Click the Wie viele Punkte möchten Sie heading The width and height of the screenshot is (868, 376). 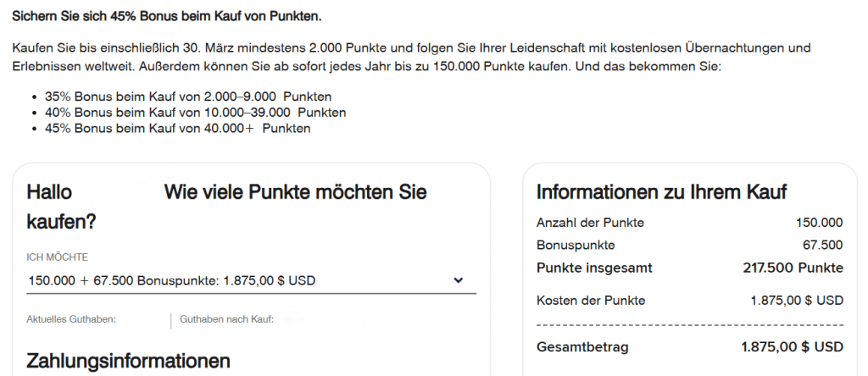295,192
